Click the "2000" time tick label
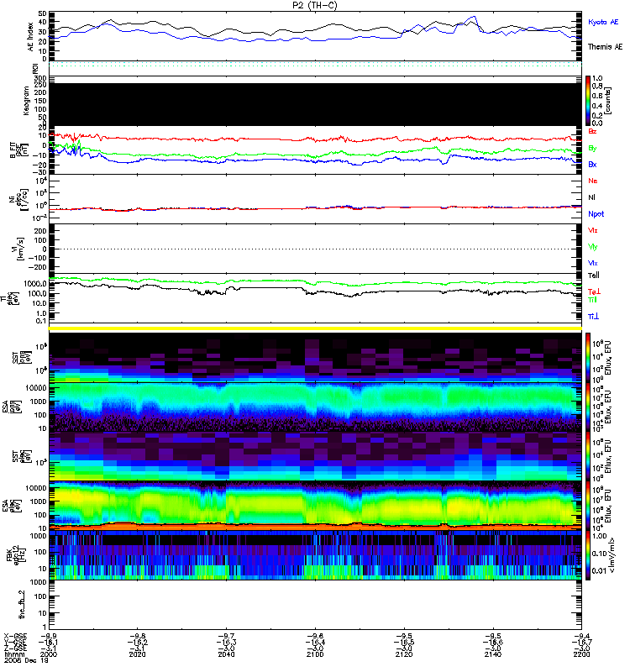 pos(49,654)
